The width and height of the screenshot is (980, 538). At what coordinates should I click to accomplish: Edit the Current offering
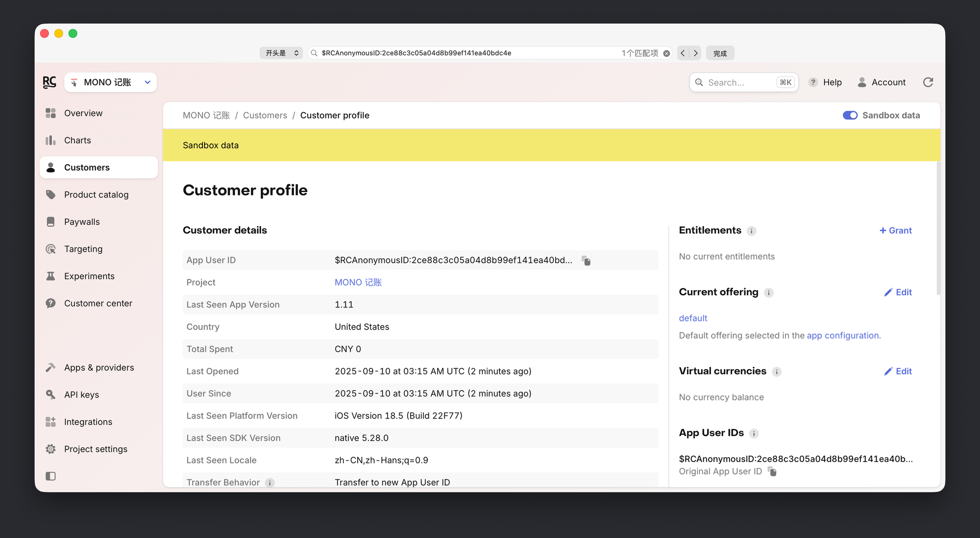point(898,293)
